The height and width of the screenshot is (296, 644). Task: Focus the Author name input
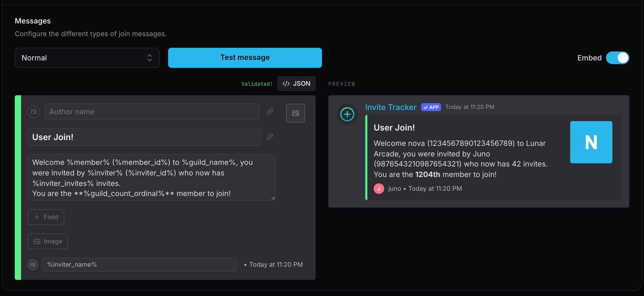[x=152, y=112]
